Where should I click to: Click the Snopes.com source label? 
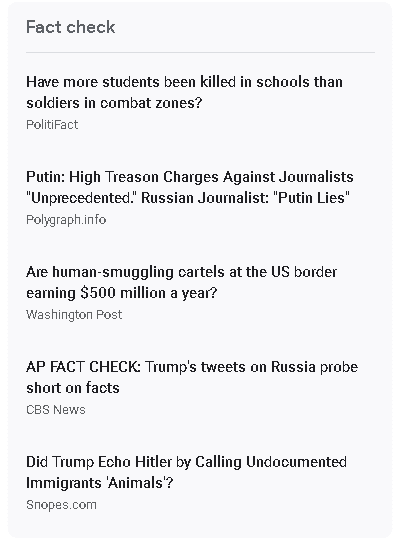coord(61,505)
